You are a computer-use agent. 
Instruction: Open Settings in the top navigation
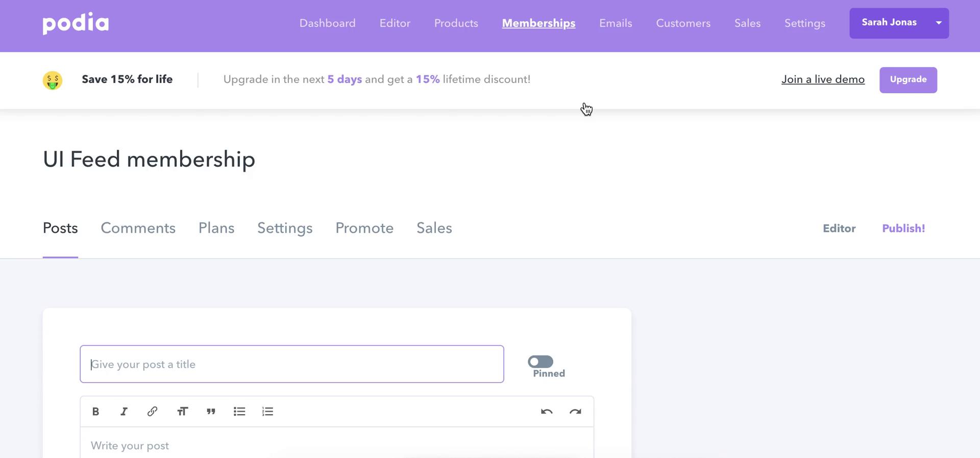[804, 23]
